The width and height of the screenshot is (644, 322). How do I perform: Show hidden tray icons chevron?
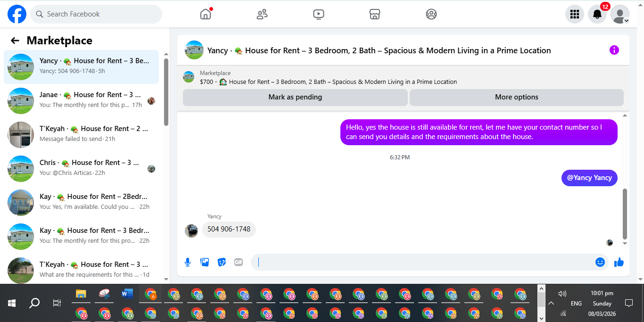pyautogui.click(x=551, y=304)
